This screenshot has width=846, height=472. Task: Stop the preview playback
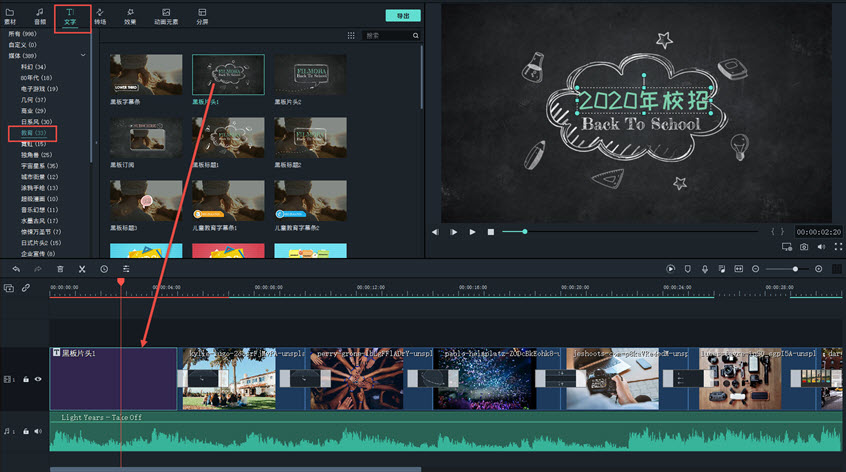point(490,232)
